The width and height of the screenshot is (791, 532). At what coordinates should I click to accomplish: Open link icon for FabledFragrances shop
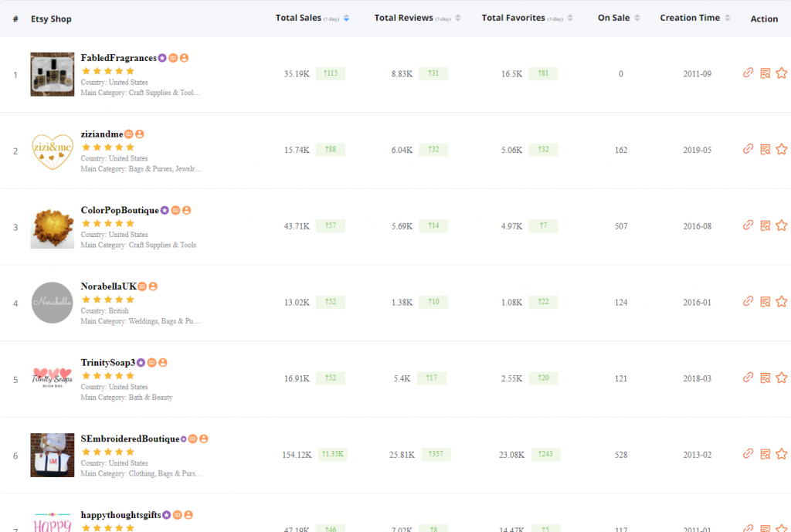pyautogui.click(x=748, y=73)
